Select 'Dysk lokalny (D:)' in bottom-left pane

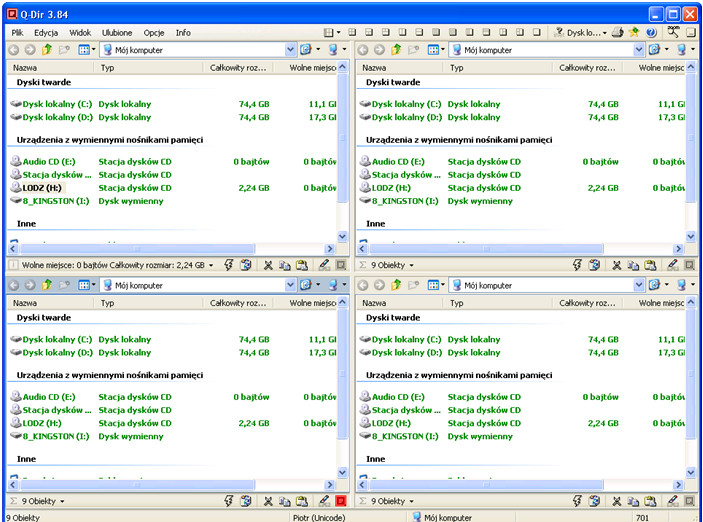coord(57,352)
